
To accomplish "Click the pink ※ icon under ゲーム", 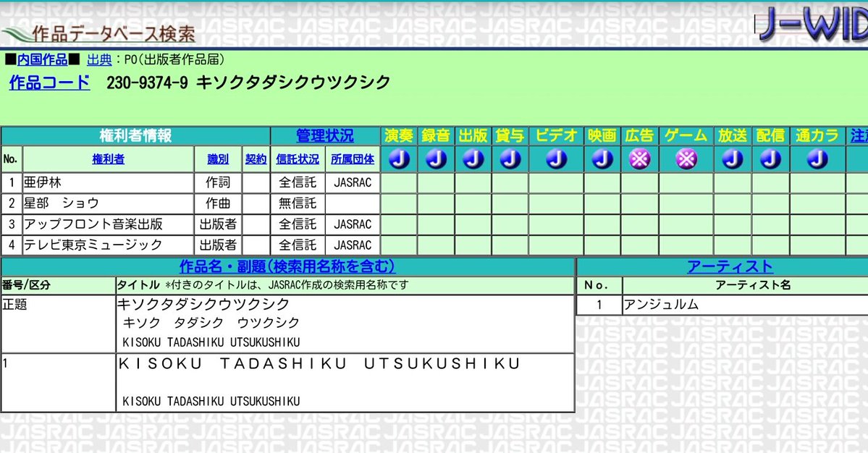I will [686, 159].
